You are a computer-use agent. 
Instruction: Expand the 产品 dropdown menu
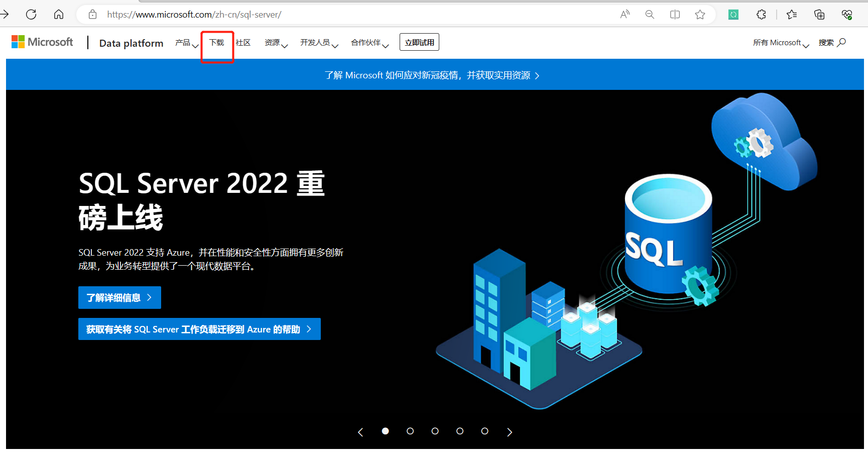(187, 43)
